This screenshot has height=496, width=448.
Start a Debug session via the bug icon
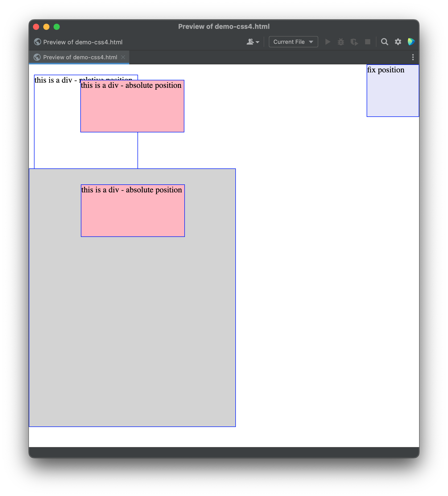pyautogui.click(x=341, y=42)
